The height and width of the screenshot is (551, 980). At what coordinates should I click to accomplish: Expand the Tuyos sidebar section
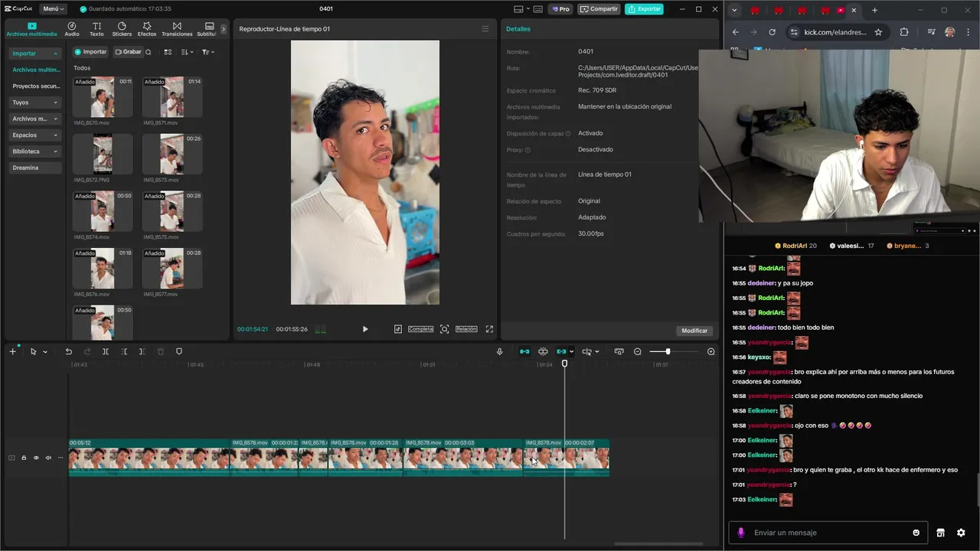tap(35, 103)
